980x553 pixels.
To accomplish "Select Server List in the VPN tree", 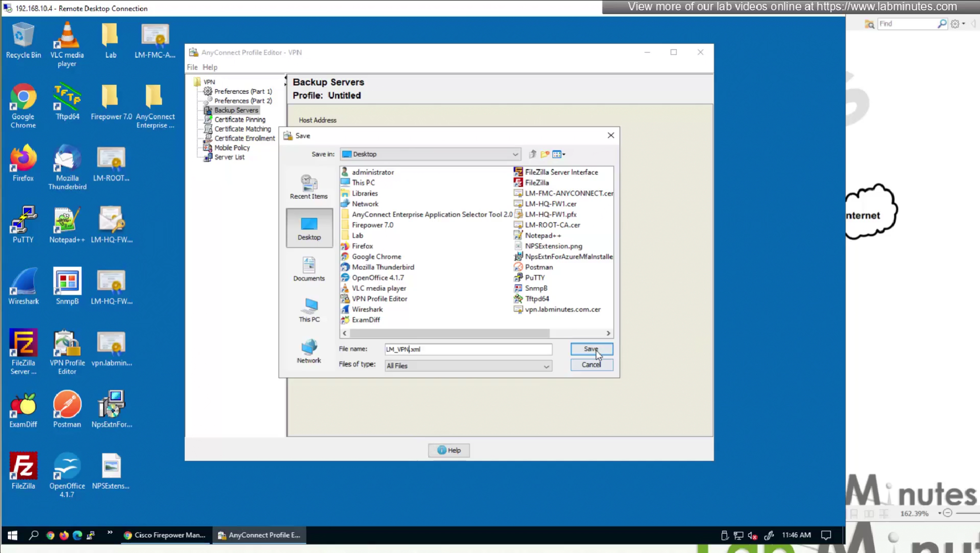I will [229, 157].
